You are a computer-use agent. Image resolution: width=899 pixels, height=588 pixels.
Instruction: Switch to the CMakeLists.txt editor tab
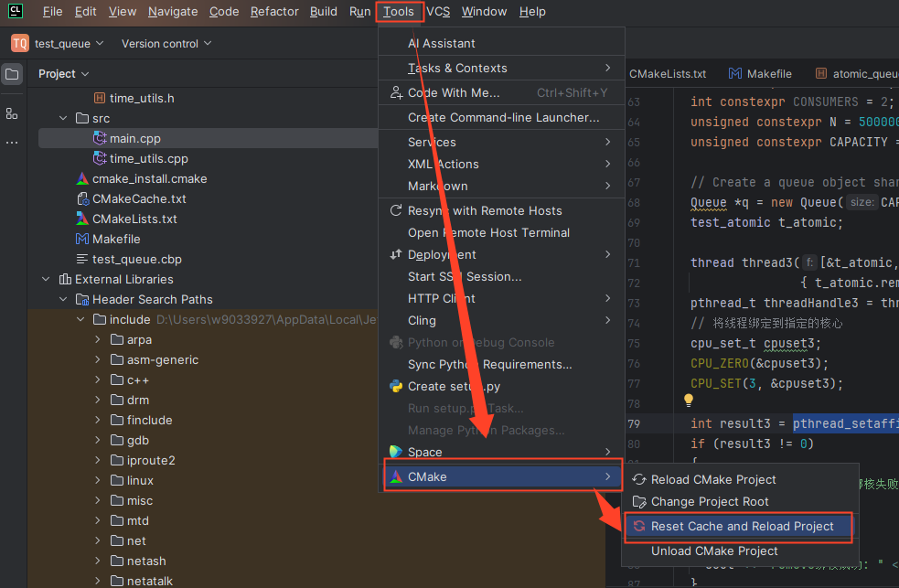[668, 74]
